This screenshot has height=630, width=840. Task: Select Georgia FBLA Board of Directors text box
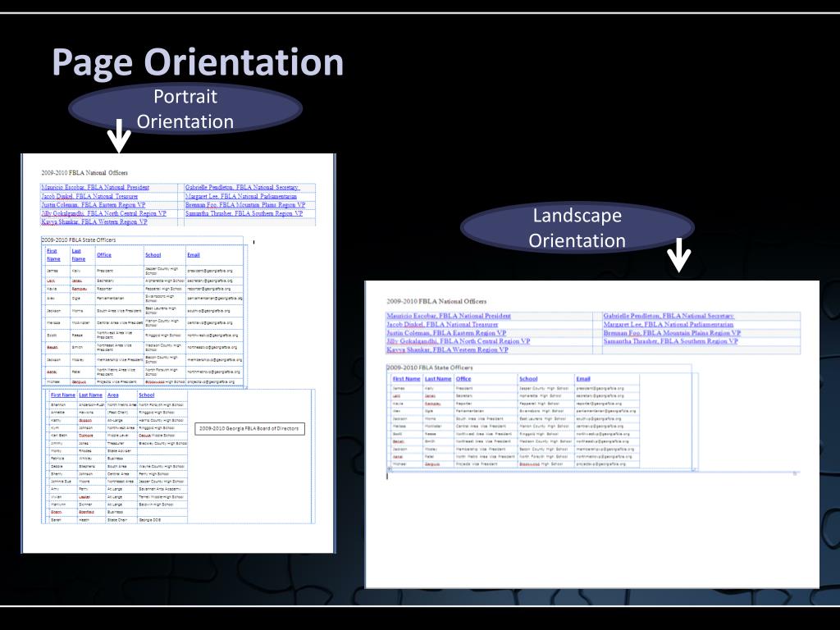(249, 428)
